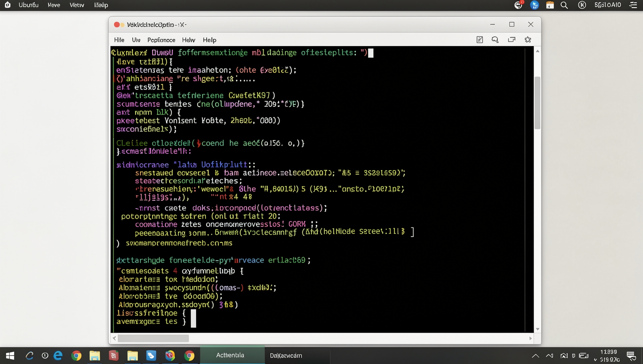The height and width of the screenshot is (364, 643).
Task: Click the swirl icon next to Start
Action: [29, 356]
